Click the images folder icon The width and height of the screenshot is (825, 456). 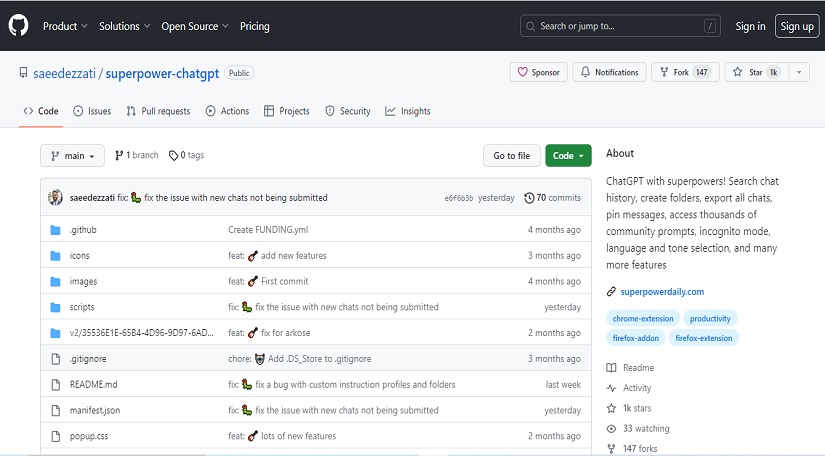click(x=55, y=281)
